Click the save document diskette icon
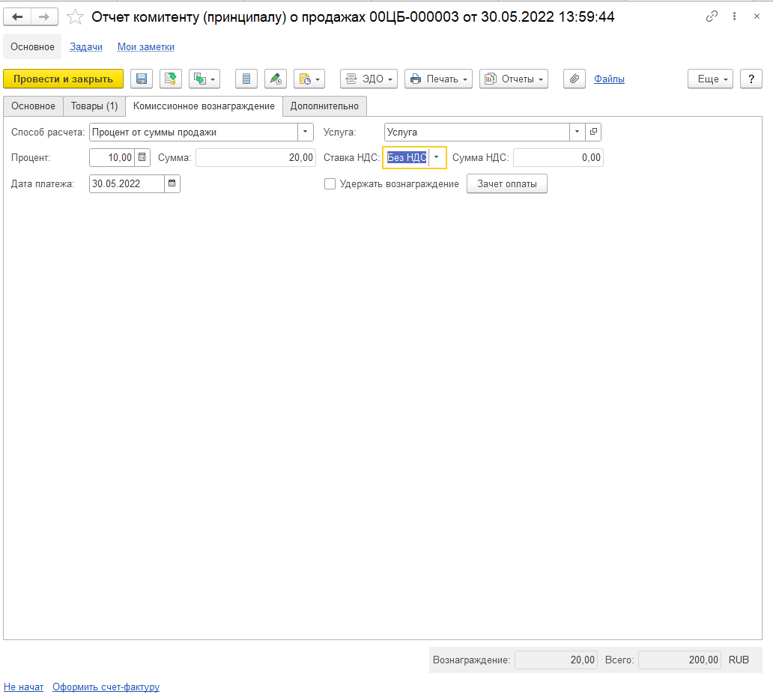773x700 pixels. click(142, 79)
